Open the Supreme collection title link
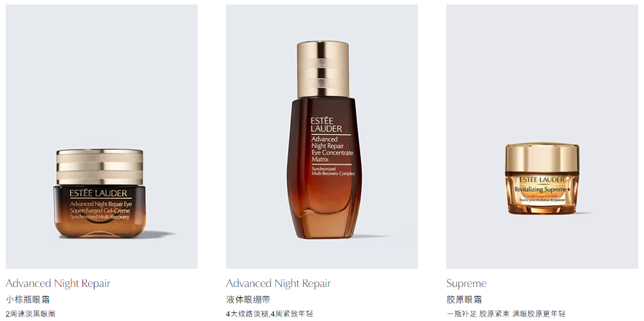The image size is (644, 321). click(466, 283)
